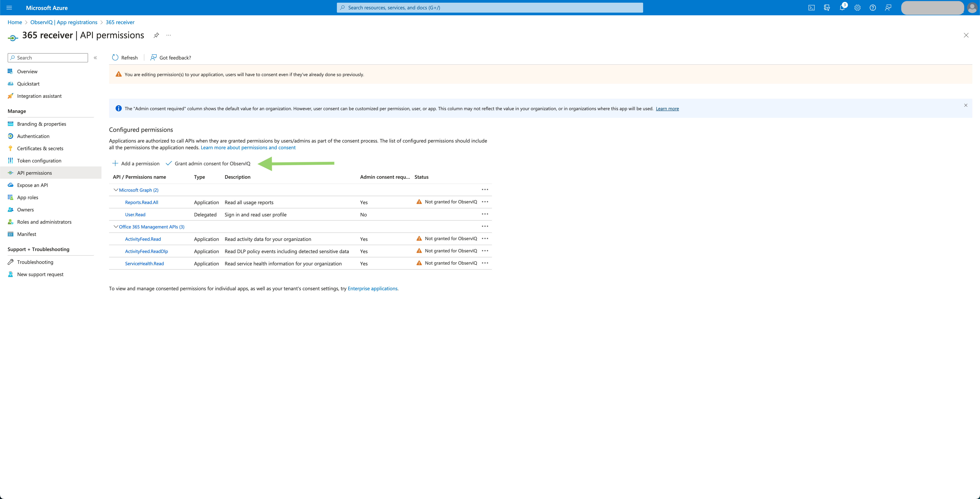
Task: Toggle the hamburger portal menu
Action: 9,8
